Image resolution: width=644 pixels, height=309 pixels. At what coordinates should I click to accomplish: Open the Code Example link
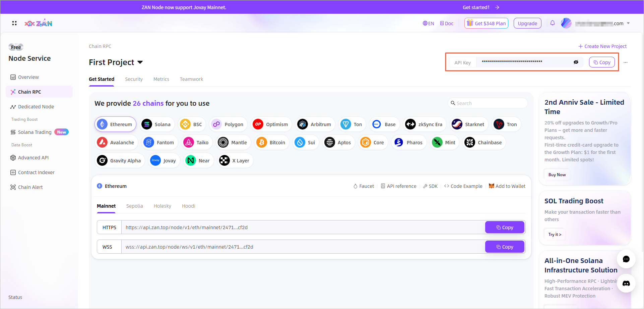click(463, 186)
